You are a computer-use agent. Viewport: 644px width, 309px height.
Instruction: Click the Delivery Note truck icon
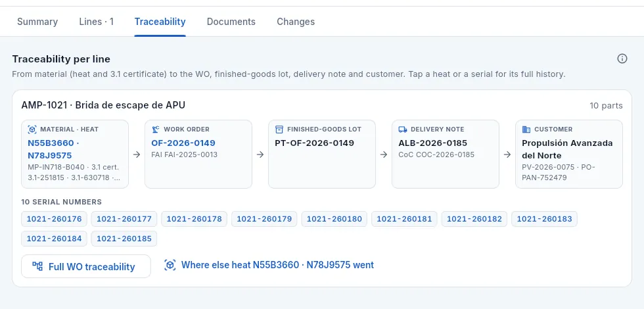tap(403, 130)
